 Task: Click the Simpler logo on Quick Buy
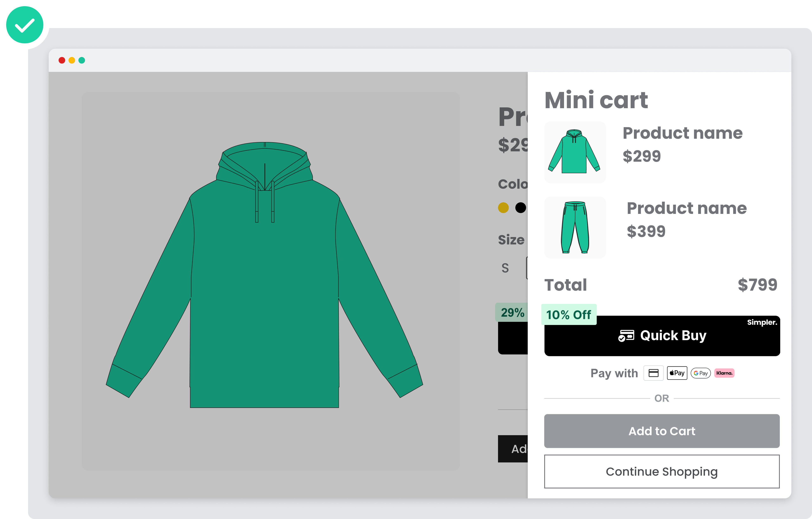[x=762, y=322]
